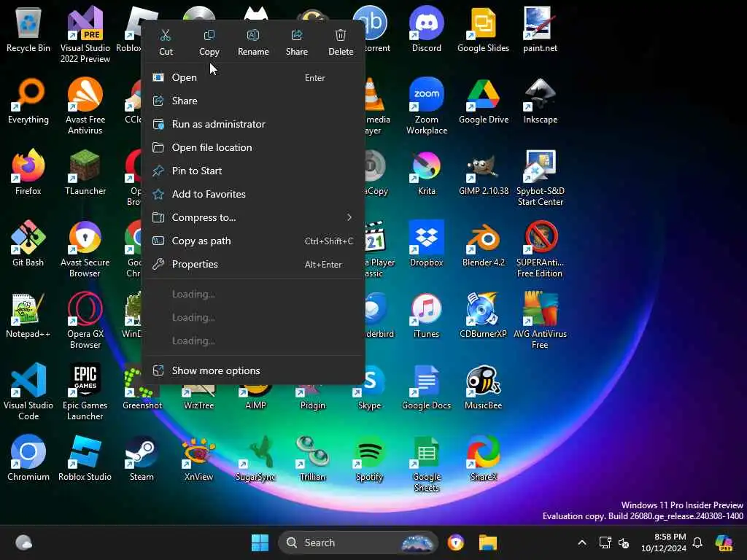747x560 pixels.
Task: Select the GIMP 2.10.38 shortcut
Action: pyautogui.click(x=483, y=172)
